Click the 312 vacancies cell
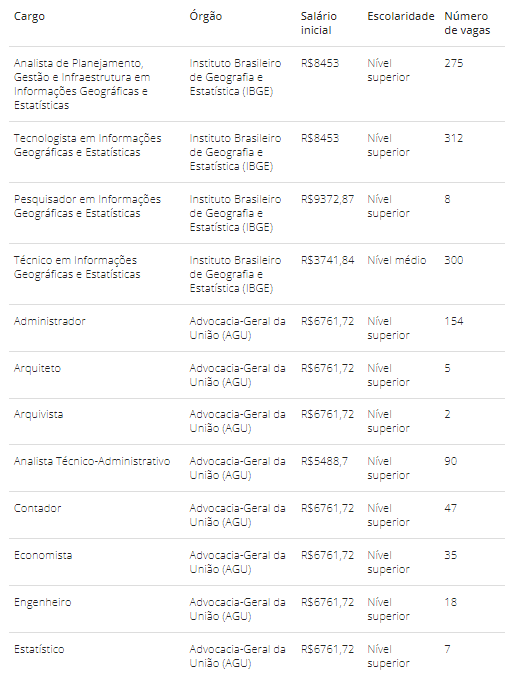The width and height of the screenshot is (506, 677). click(453, 139)
